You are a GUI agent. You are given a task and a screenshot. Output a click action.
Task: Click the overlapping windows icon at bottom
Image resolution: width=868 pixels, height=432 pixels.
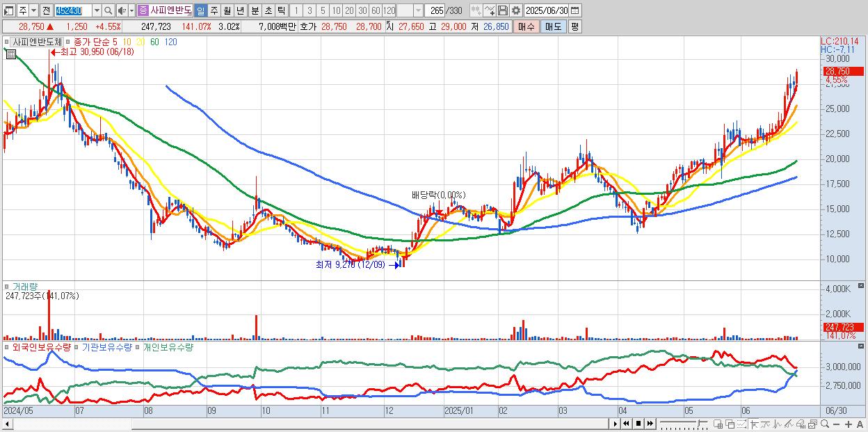click(730, 424)
